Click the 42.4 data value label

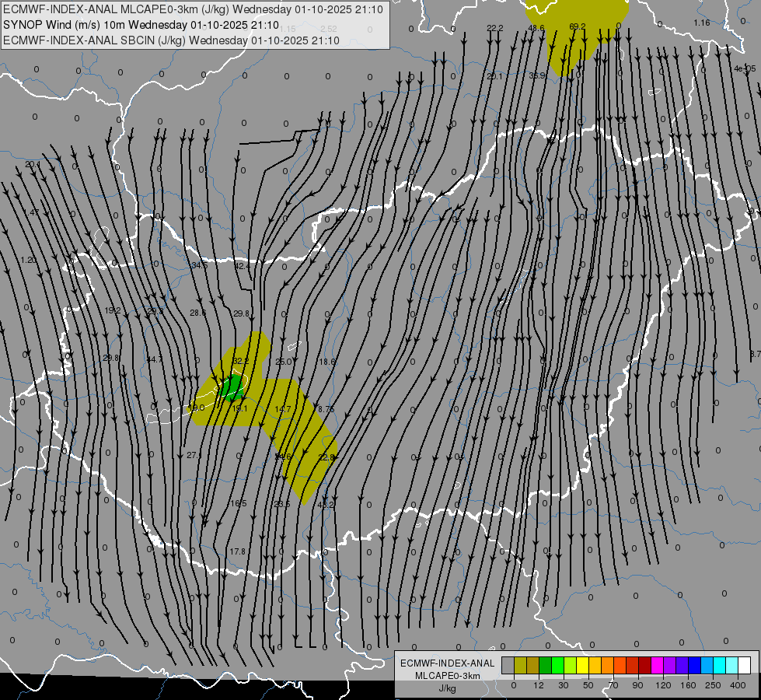pos(242,266)
